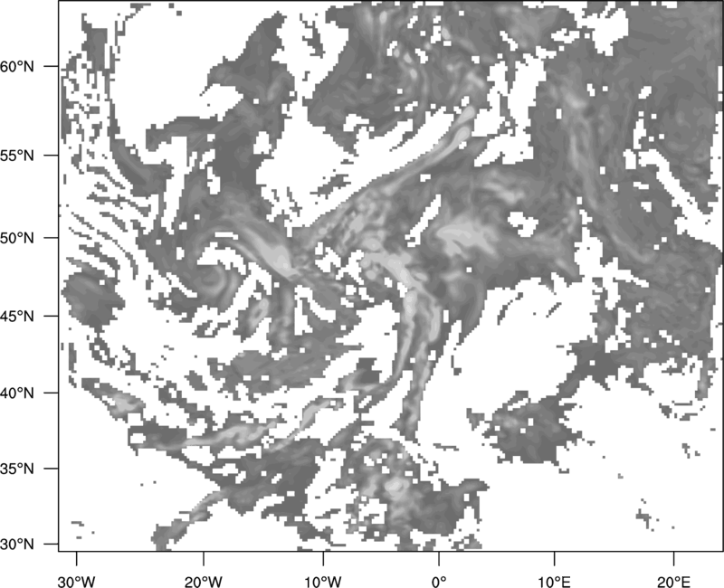Click the 55°N latitude label

coord(17,156)
